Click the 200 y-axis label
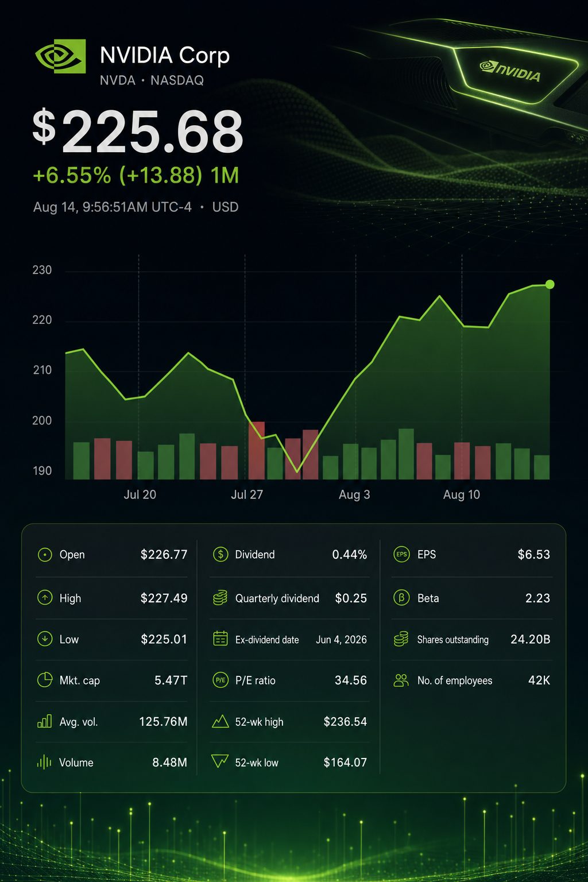This screenshot has width=588, height=882. pos(42,420)
